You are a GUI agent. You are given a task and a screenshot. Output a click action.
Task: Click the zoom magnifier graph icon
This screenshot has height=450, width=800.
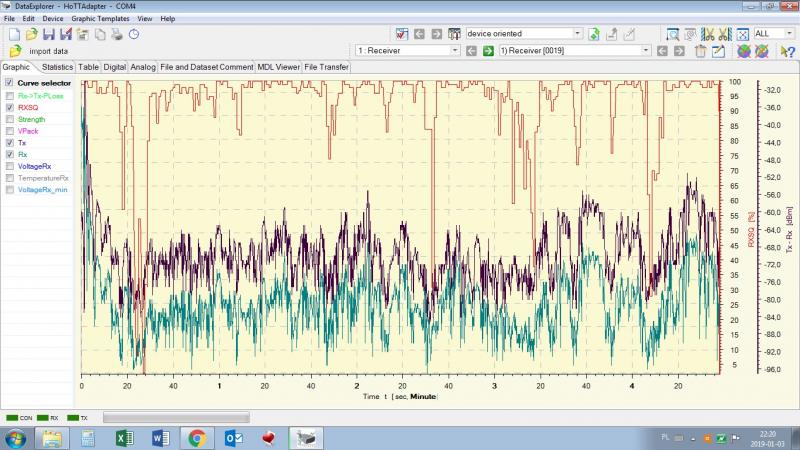coord(671,34)
